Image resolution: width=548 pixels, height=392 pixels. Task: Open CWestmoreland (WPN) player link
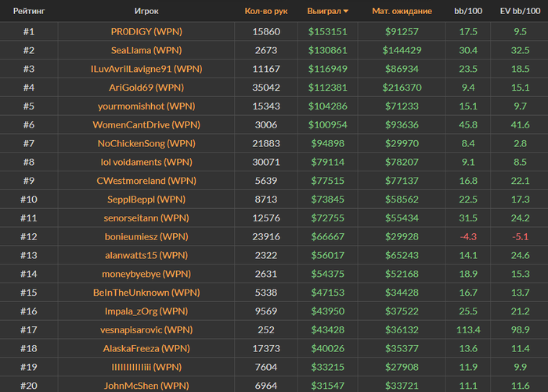point(146,180)
